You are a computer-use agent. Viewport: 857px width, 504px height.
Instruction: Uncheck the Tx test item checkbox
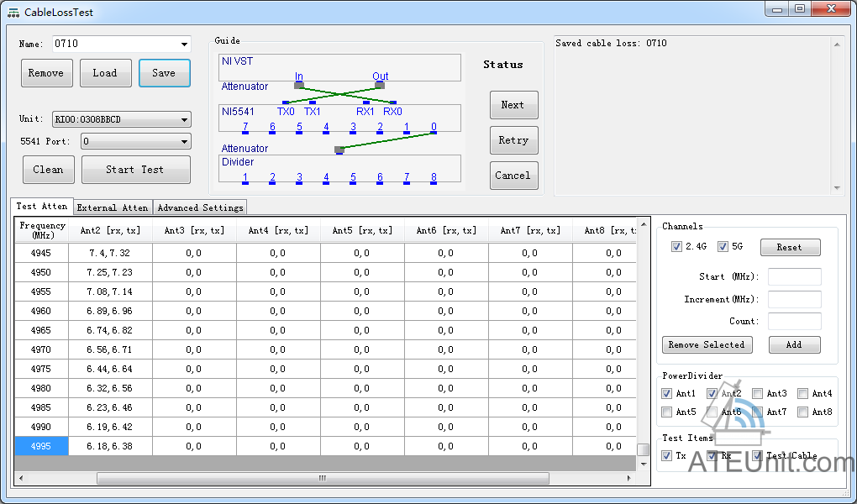(x=667, y=455)
